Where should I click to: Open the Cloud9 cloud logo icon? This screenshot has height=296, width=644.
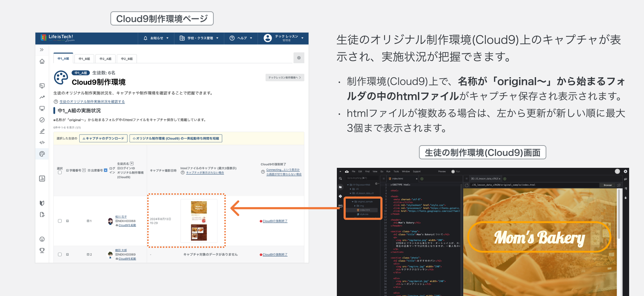pyautogui.click(x=347, y=171)
